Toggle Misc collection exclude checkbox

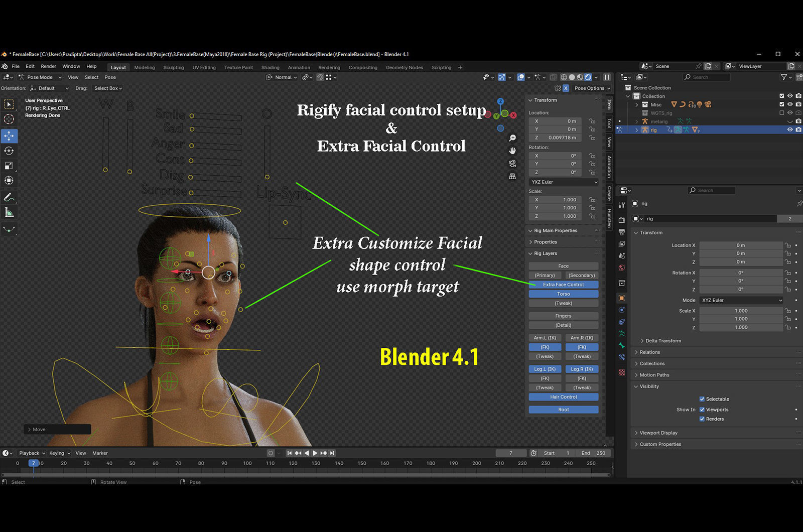[781, 104]
